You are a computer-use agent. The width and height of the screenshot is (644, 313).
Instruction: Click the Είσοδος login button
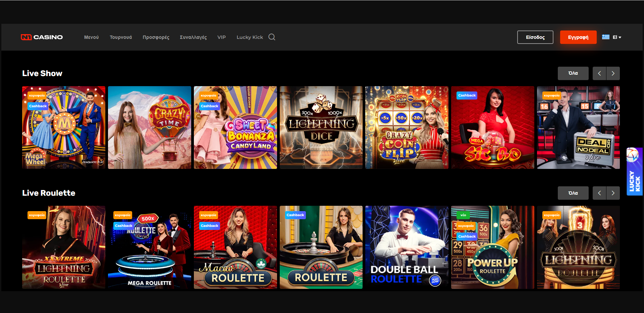point(535,37)
